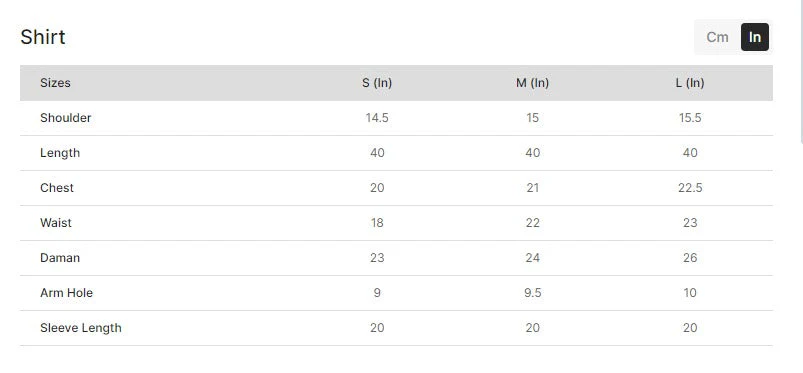This screenshot has width=803, height=373.
Task: Select the Waist row label
Action: coord(56,223)
